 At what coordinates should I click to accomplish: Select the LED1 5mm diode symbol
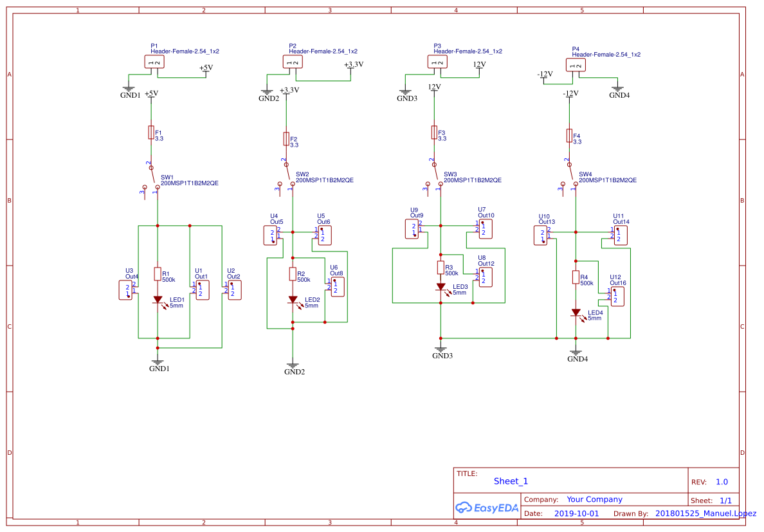(x=159, y=300)
